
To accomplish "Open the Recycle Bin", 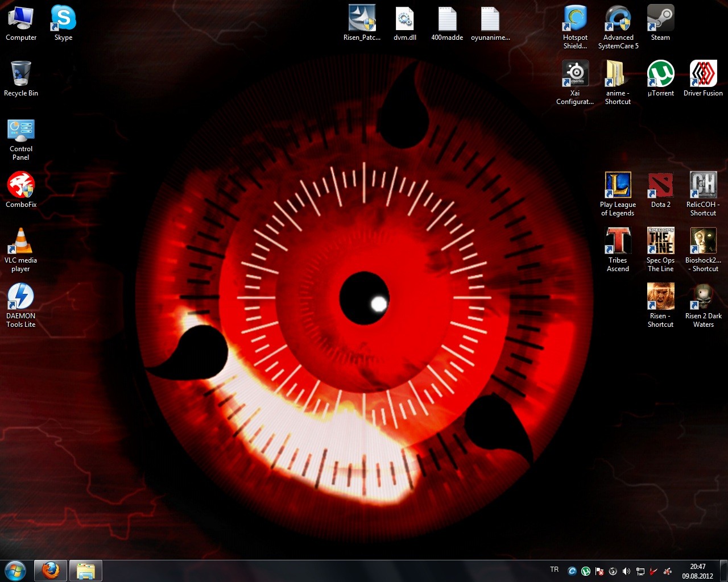I will 21,79.
